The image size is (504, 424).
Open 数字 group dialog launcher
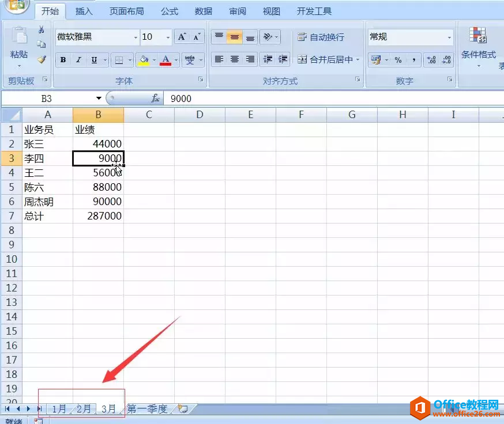click(450, 79)
